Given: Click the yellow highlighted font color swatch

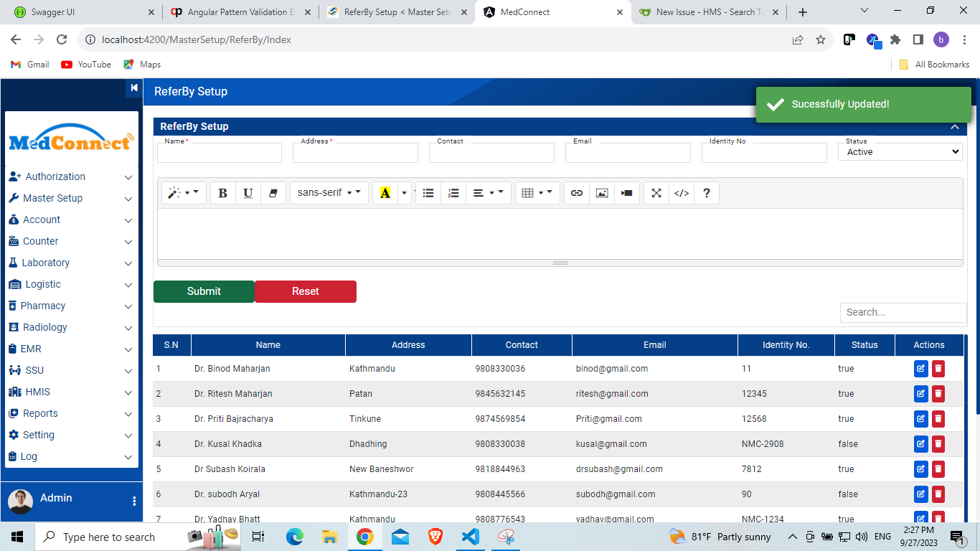Looking at the screenshot, I should (385, 193).
